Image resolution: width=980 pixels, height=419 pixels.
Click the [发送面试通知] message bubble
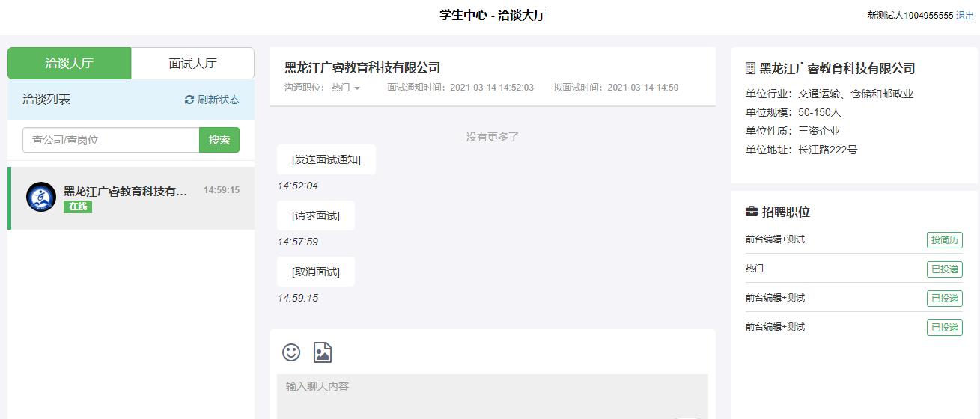click(x=326, y=160)
